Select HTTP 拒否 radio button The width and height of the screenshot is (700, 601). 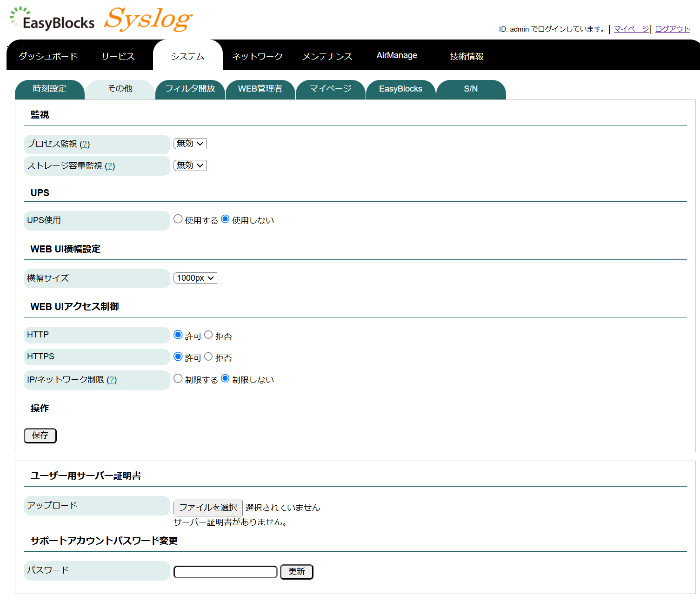click(208, 335)
